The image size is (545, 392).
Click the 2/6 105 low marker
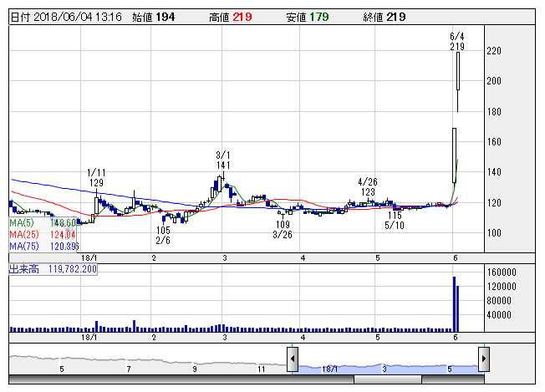(163, 235)
